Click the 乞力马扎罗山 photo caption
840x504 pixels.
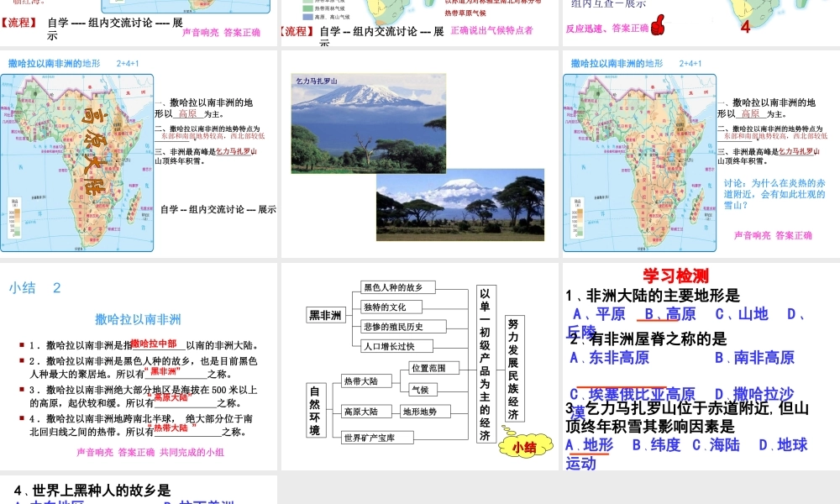(317, 81)
